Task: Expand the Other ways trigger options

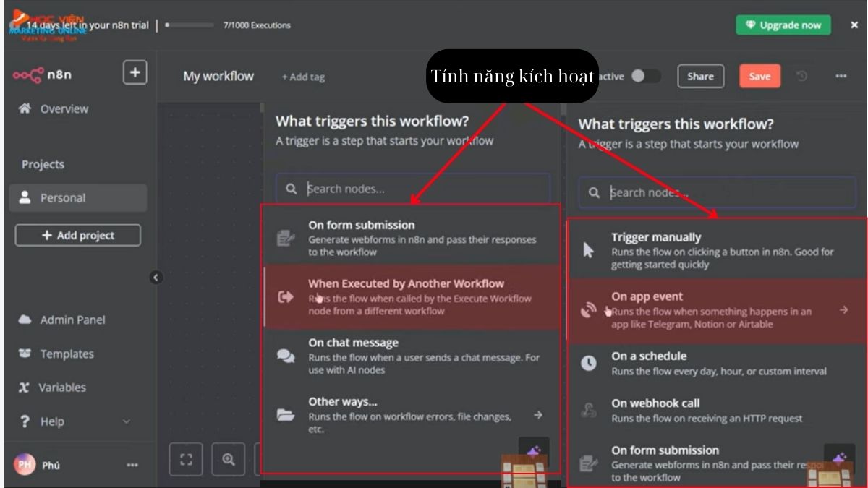Action: point(412,414)
